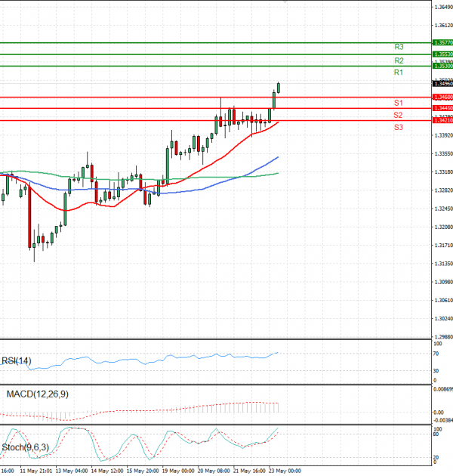Click the S1 support label
453x476 pixels.
coord(398,102)
